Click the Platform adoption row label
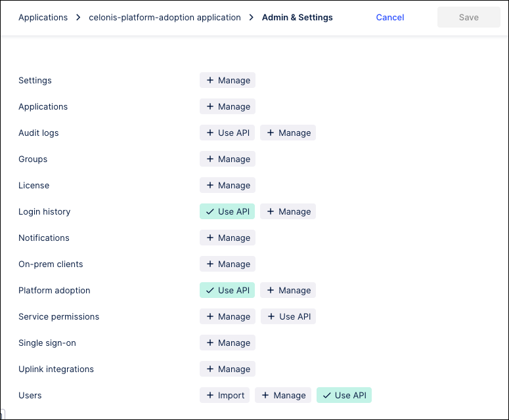Screen dimensions: 509x420 tap(55, 290)
